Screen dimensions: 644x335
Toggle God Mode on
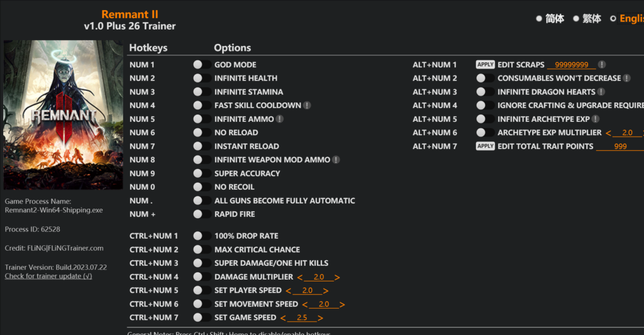pos(202,65)
